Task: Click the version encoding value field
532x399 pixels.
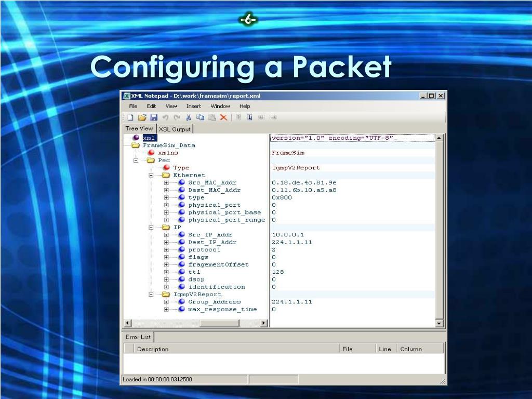Action: [x=352, y=138]
